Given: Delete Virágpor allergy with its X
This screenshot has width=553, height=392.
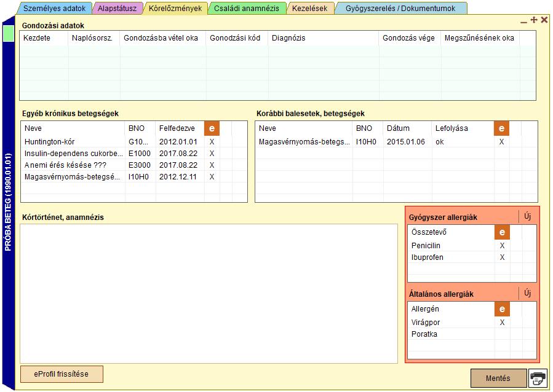Looking at the screenshot, I should 502,323.
